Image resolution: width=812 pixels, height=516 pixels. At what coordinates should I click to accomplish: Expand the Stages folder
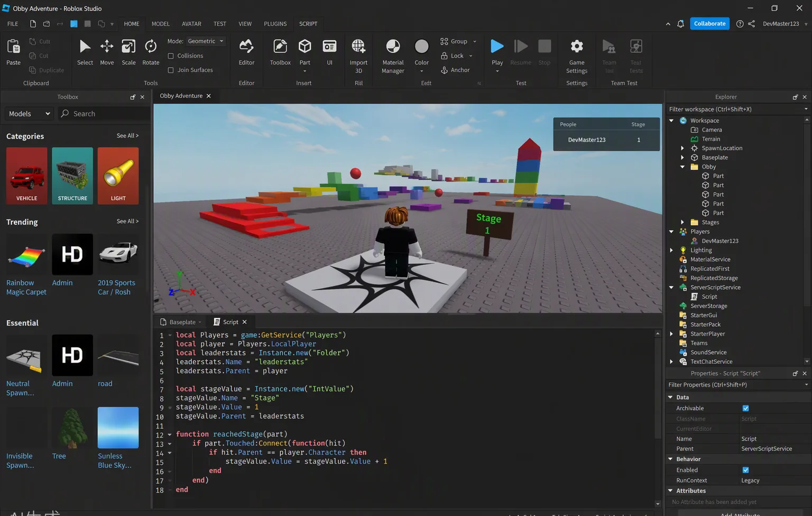(682, 222)
